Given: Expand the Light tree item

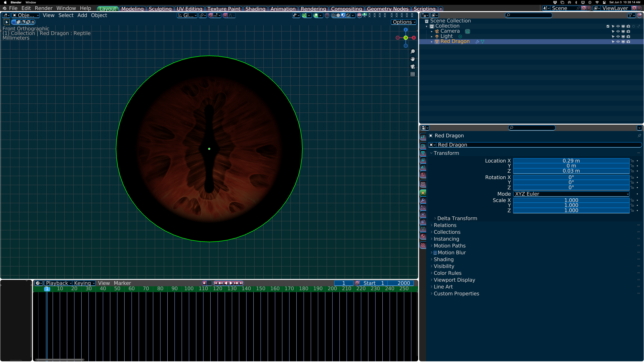Looking at the screenshot, I should pos(432,37).
